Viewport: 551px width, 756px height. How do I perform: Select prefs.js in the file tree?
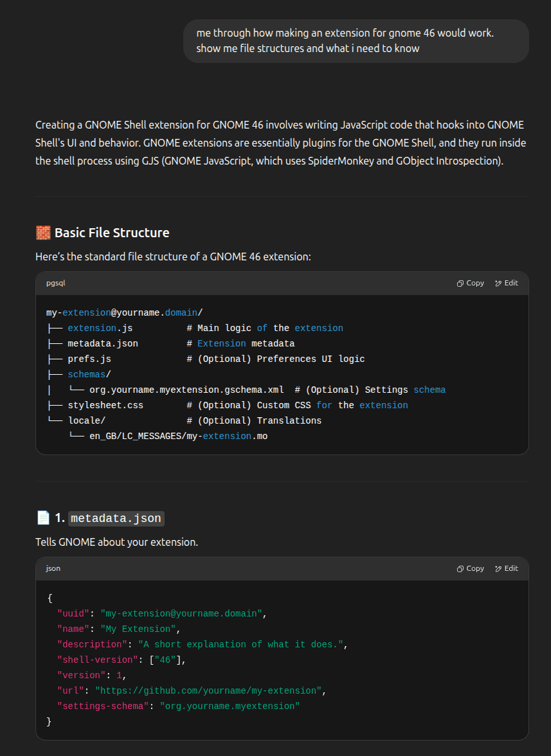click(x=89, y=359)
